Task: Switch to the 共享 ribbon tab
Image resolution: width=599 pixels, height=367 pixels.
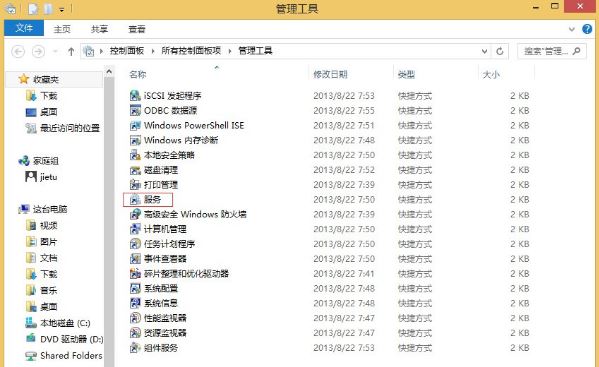Action: point(99,29)
